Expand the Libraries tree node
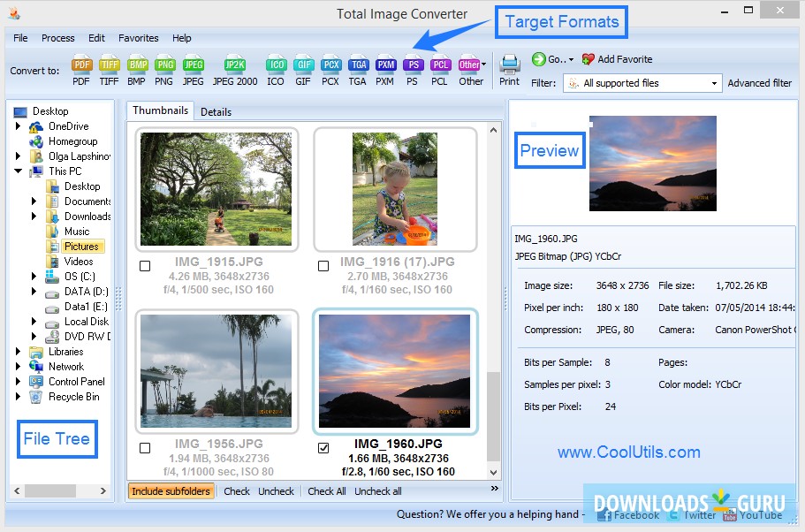 [19, 351]
